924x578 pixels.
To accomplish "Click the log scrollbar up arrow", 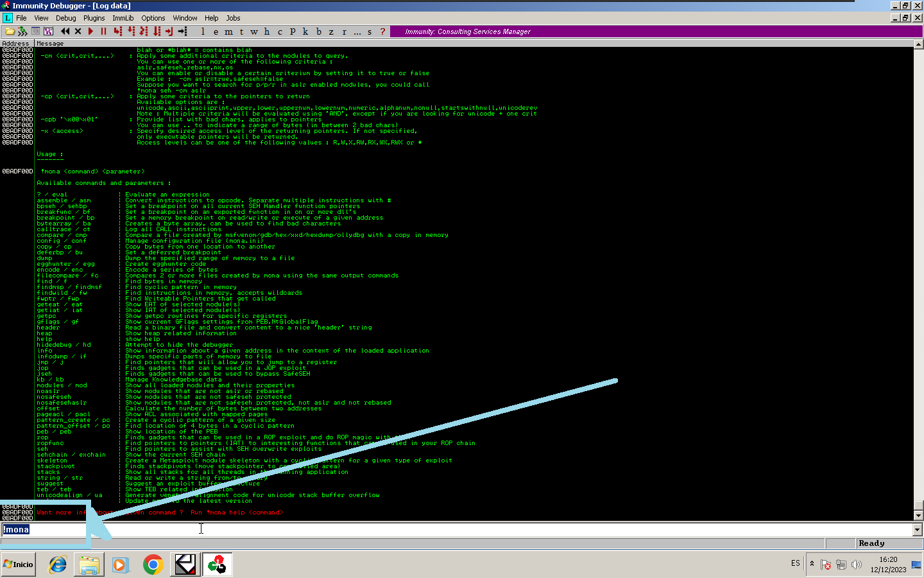I will (919, 44).
